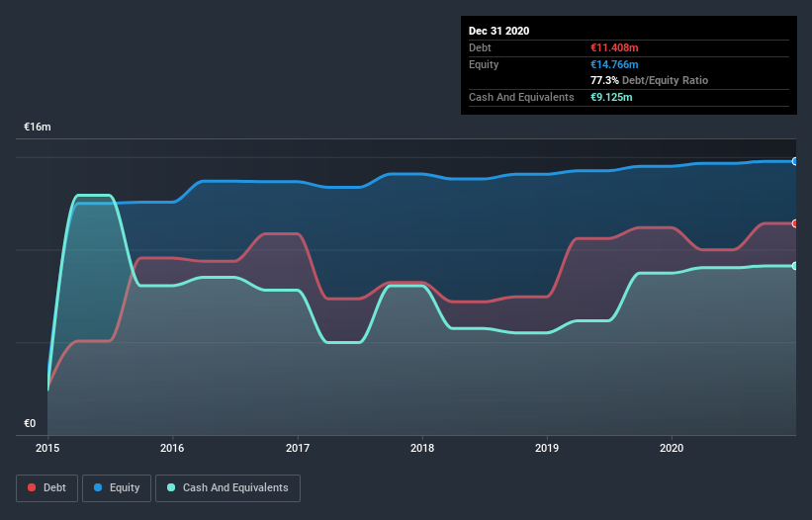Toggle the Debt series legend button
812x520 pixels.
46,488
